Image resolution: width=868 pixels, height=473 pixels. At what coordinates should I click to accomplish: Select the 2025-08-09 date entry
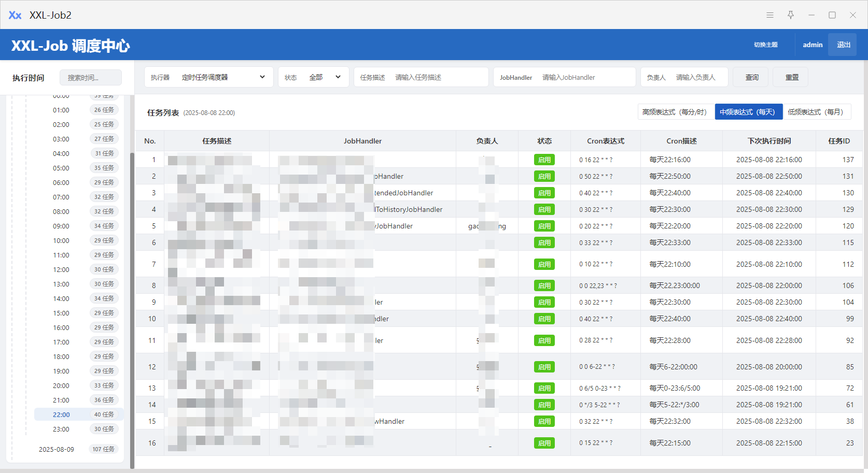[x=57, y=449]
